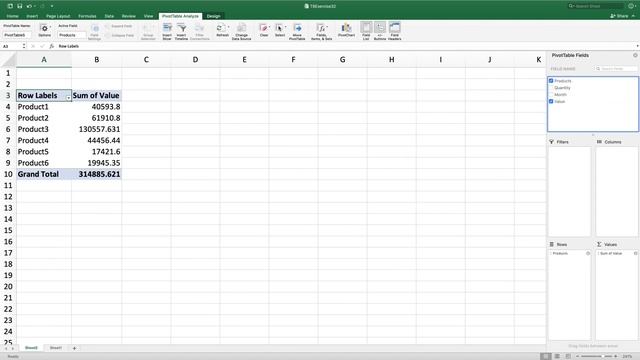Select row 10 header

8,174
